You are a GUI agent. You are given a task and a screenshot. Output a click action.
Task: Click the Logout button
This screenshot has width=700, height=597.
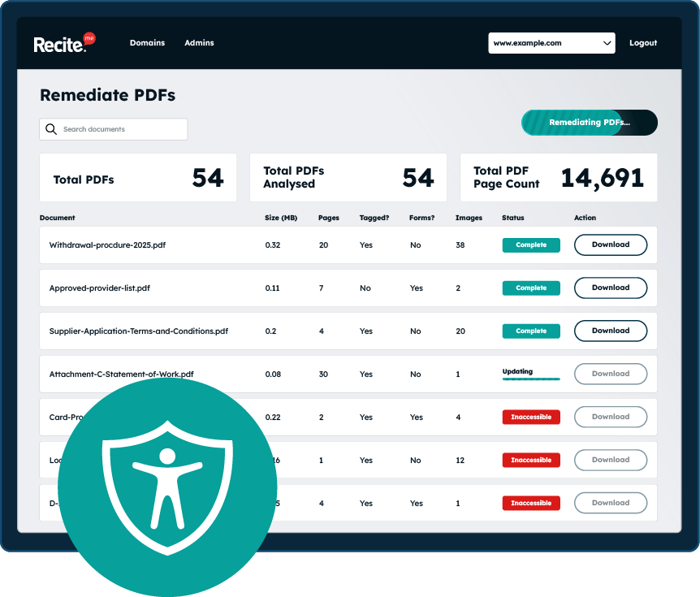(643, 42)
